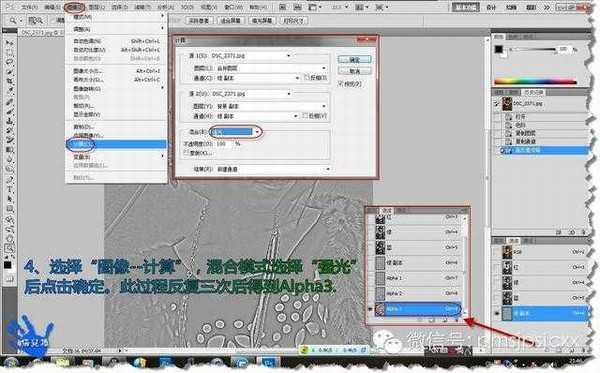Select the Hand tool
The image size is (600, 373).
tap(9, 239)
